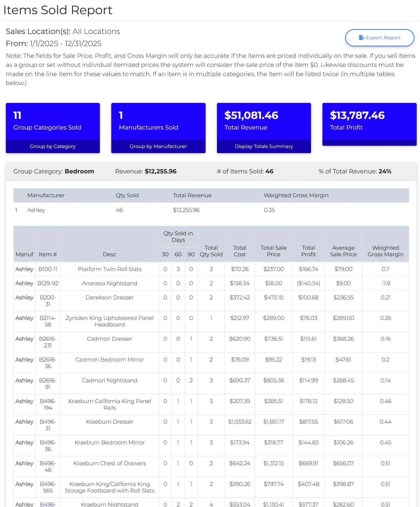
Task: Click the Export Report button
Action: coord(379,38)
